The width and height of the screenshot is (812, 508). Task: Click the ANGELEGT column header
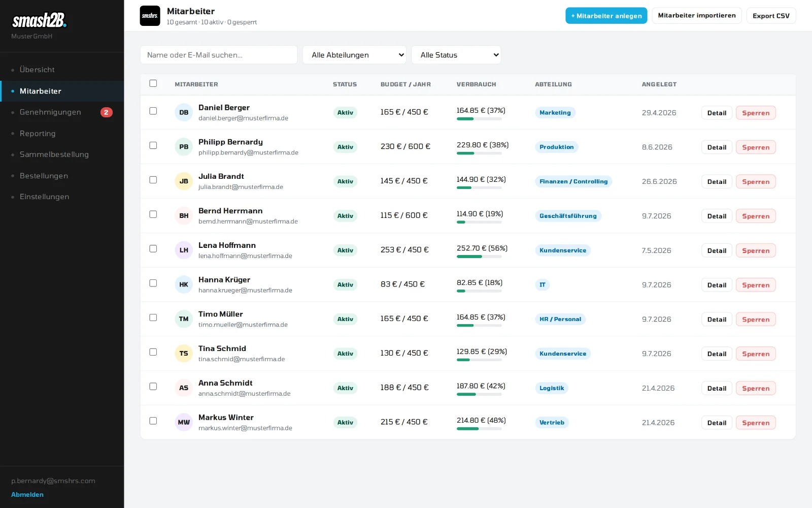(x=659, y=84)
